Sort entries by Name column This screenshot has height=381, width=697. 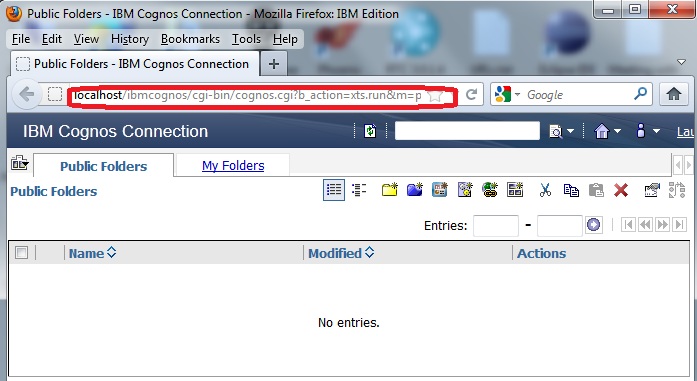click(x=92, y=253)
